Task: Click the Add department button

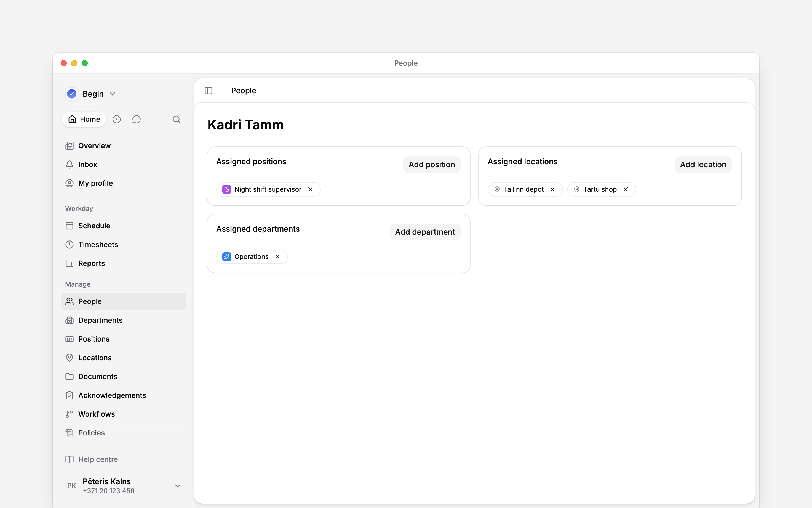Action: (425, 232)
